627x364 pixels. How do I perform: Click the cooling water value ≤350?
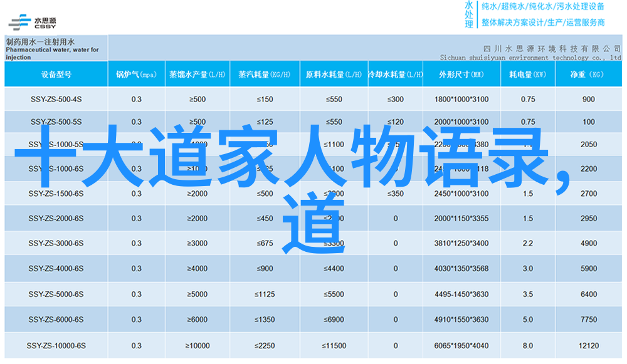pos(396,194)
